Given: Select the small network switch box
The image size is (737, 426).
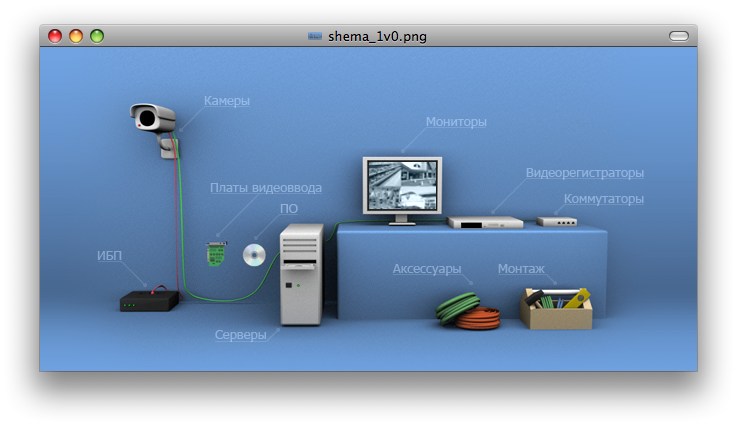Looking at the screenshot, I should (557, 221).
